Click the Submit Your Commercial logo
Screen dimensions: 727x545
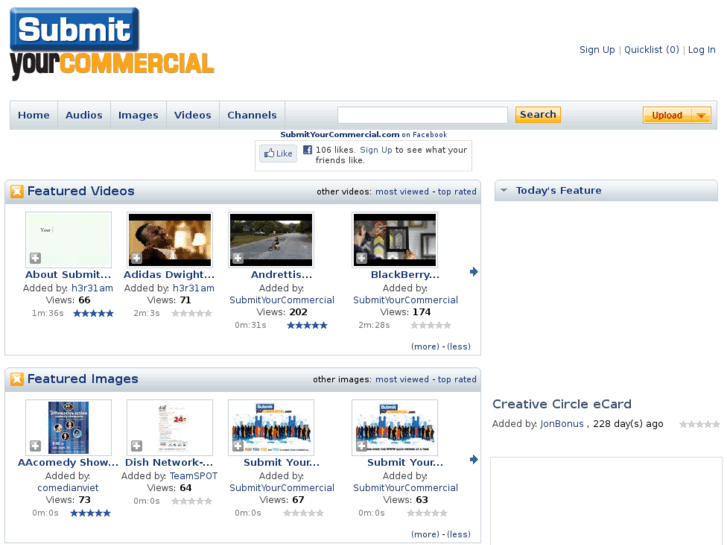pyautogui.click(x=112, y=44)
